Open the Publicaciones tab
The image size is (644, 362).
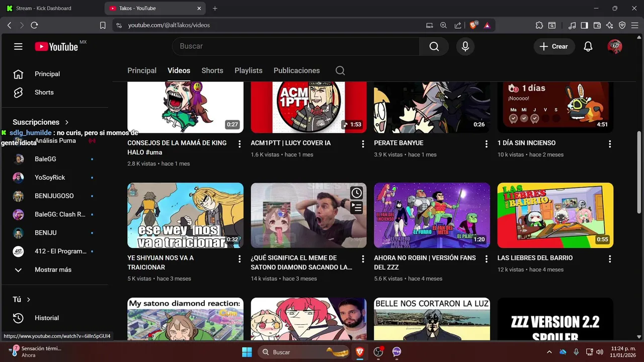click(297, 70)
